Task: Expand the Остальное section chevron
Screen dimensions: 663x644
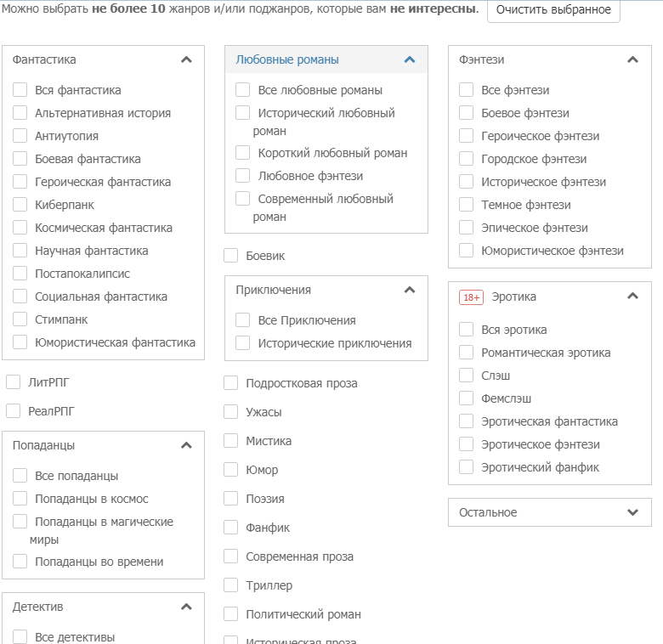Action: click(x=632, y=512)
